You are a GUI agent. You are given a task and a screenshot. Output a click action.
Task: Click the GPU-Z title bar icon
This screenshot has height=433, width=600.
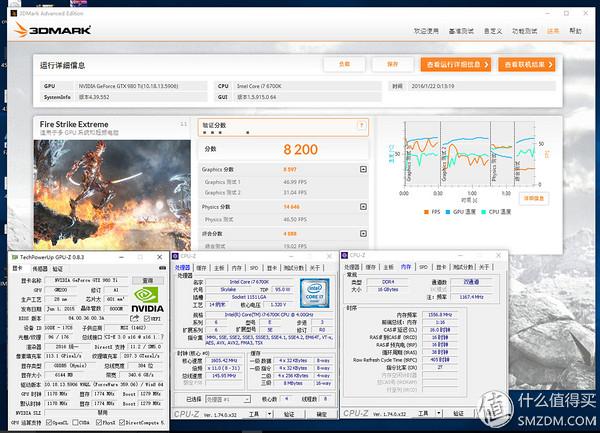(15, 257)
